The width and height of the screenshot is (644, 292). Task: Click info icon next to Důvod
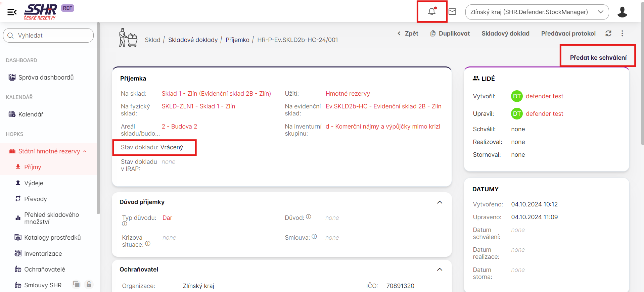[x=309, y=217]
